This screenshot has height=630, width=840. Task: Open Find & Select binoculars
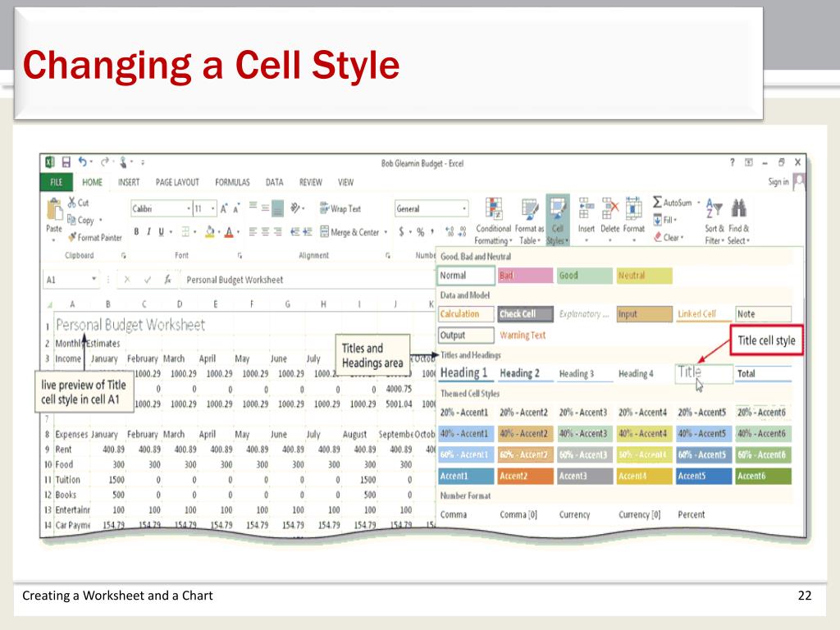739,221
